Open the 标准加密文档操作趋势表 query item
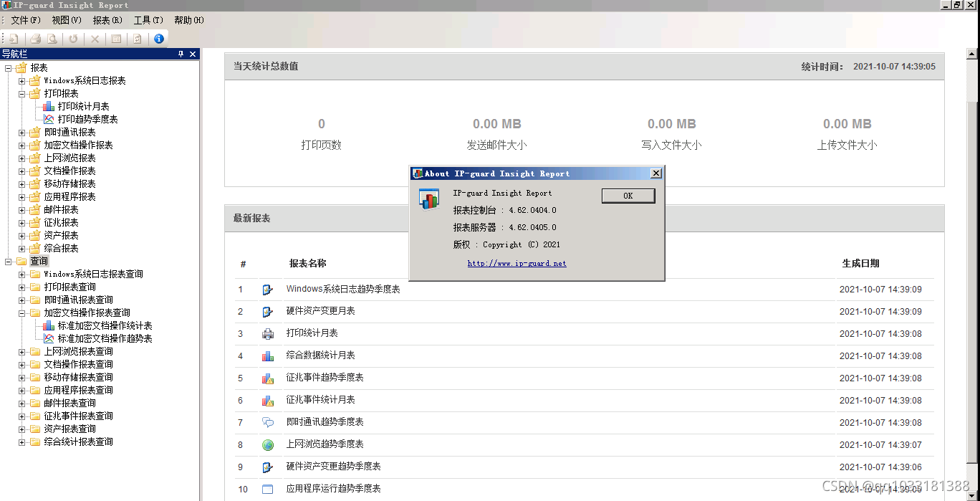This screenshot has width=980, height=501. click(x=97, y=338)
